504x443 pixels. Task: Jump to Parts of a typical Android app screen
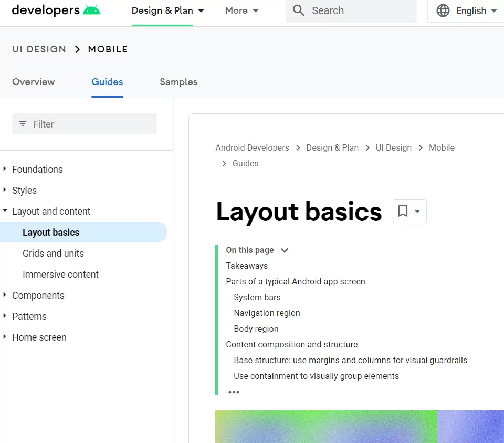click(296, 282)
